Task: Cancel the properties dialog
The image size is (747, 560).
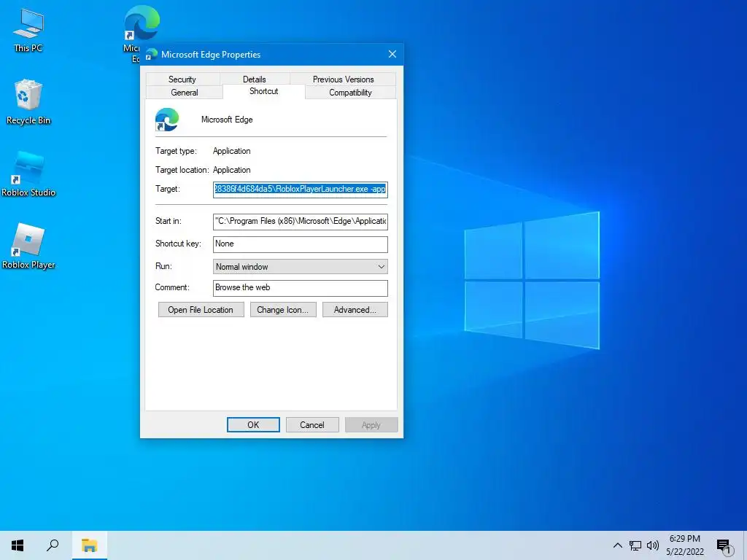Action: pos(312,425)
